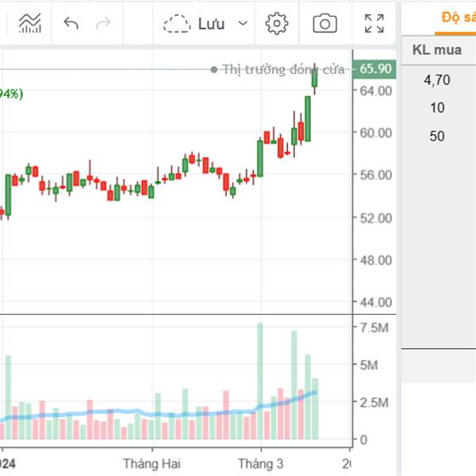The height and width of the screenshot is (476, 476).
Task: Click the 64.00 price axis label
Action: [x=375, y=90]
